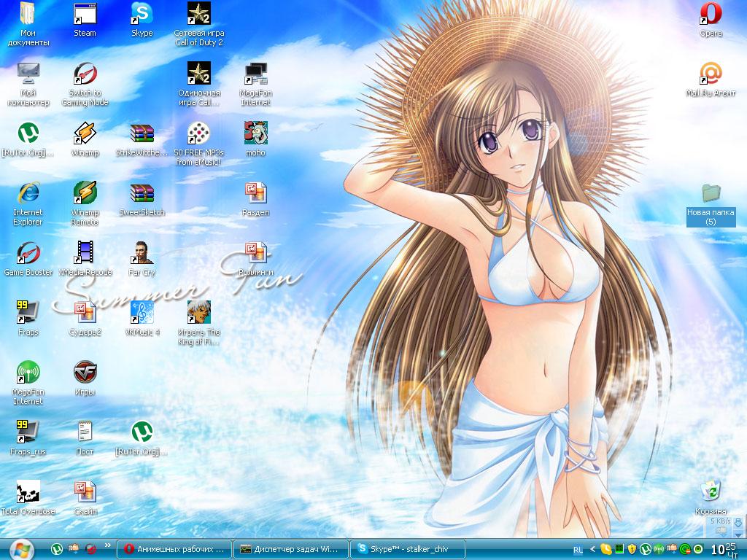Click the Total Overdose game icon
Screen dimensions: 747x560
click(28, 493)
